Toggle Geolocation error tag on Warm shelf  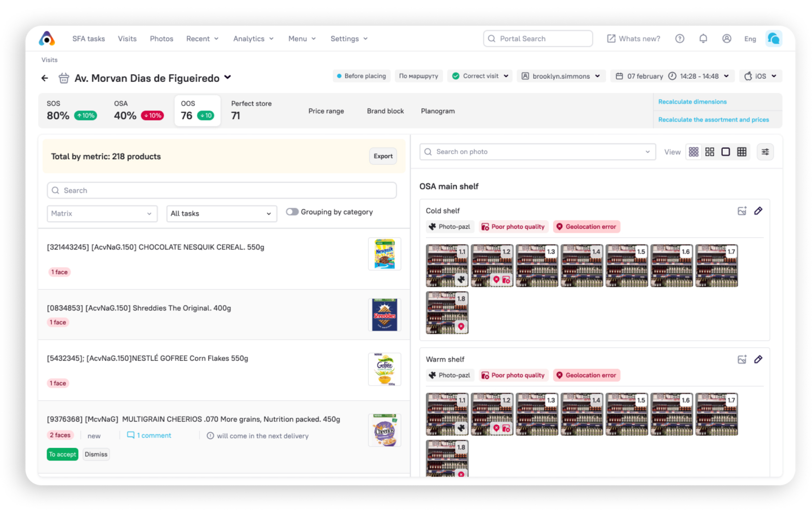pyautogui.click(x=586, y=375)
